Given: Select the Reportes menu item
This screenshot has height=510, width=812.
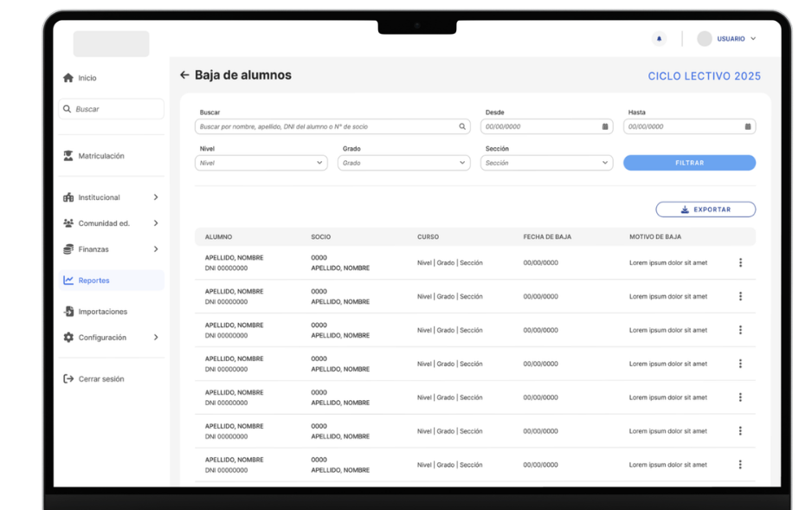Looking at the screenshot, I should [x=112, y=281].
